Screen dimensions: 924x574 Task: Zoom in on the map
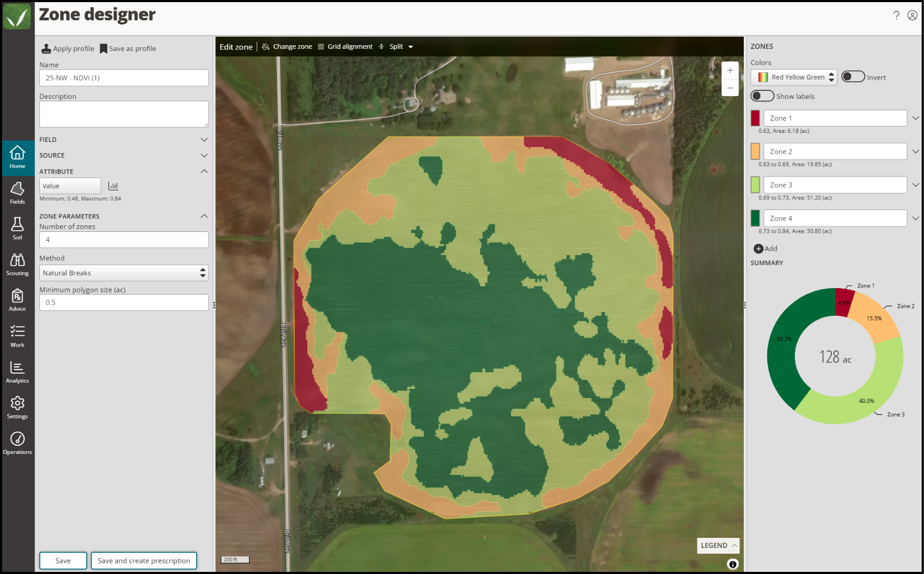730,70
